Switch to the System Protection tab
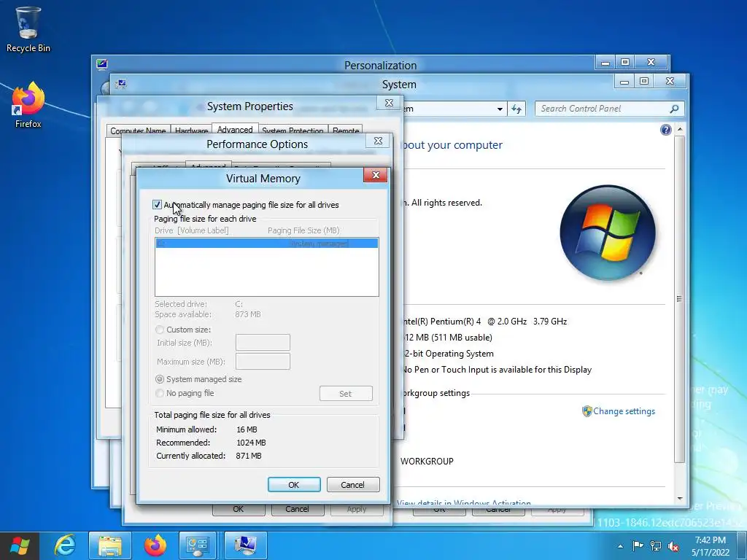This screenshot has height=560, width=747. 293,131
